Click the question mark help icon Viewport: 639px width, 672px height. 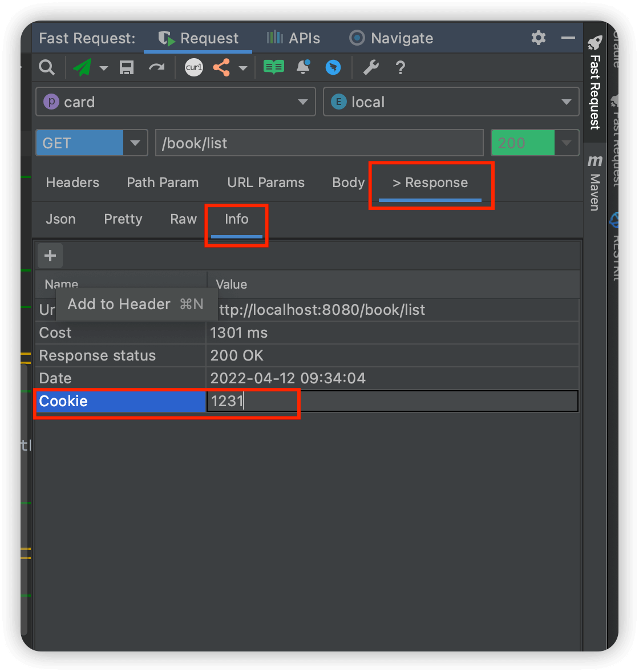coord(401,68)
